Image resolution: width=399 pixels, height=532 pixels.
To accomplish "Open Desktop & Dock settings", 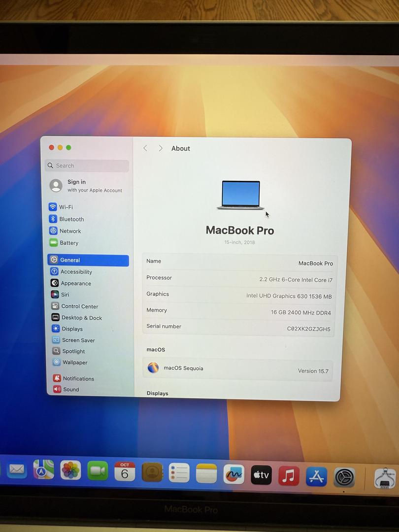I will [81, 318].
